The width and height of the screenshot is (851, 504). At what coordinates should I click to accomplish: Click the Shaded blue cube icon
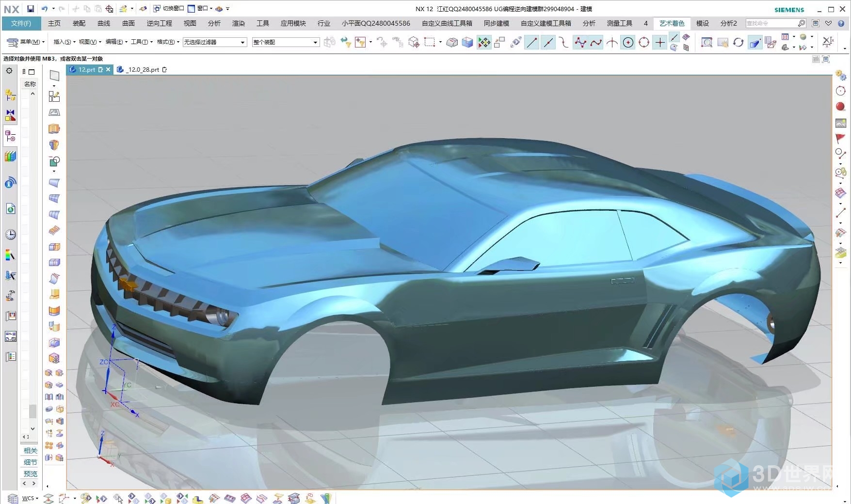(467, 43)
